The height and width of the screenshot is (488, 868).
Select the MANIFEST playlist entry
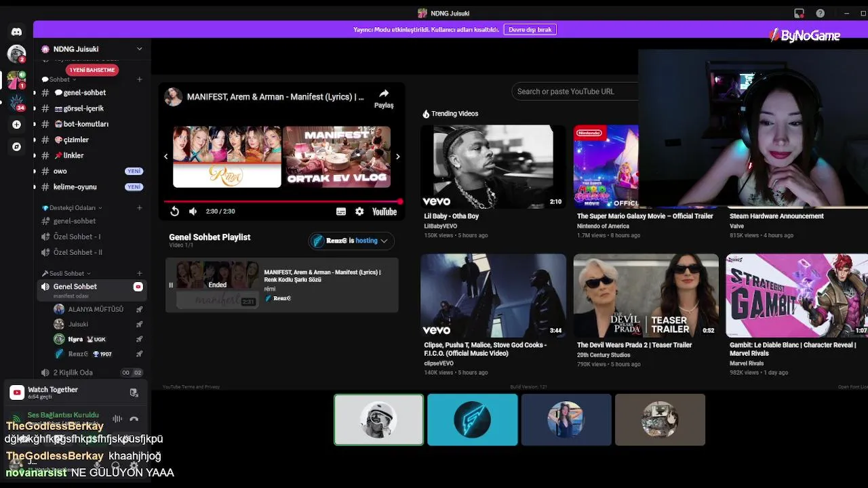click(282, 285)
